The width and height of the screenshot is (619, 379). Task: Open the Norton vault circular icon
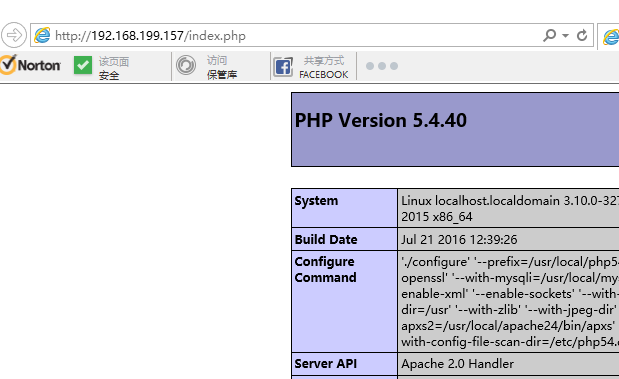coord(186,65)
